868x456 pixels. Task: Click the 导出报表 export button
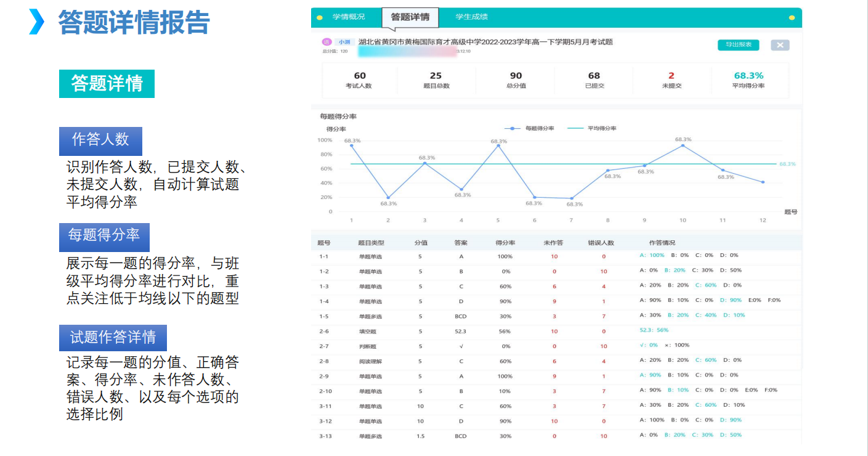pos(738,44)
